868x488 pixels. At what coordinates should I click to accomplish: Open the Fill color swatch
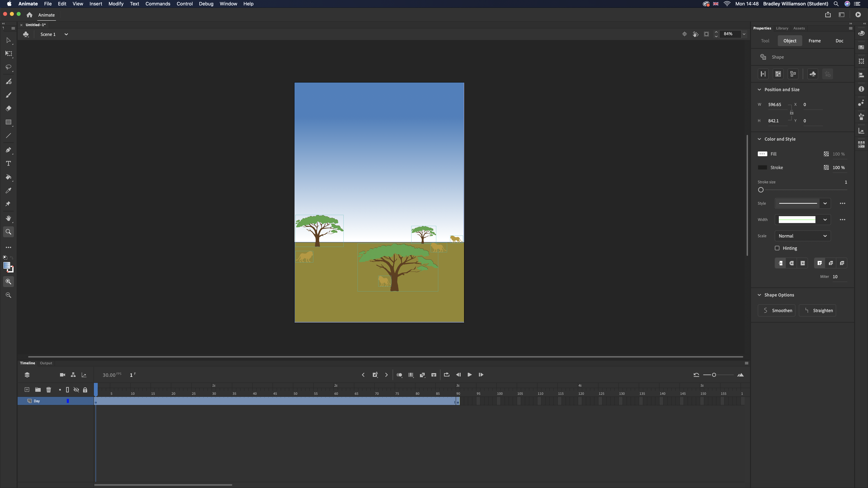click(762, 154)
